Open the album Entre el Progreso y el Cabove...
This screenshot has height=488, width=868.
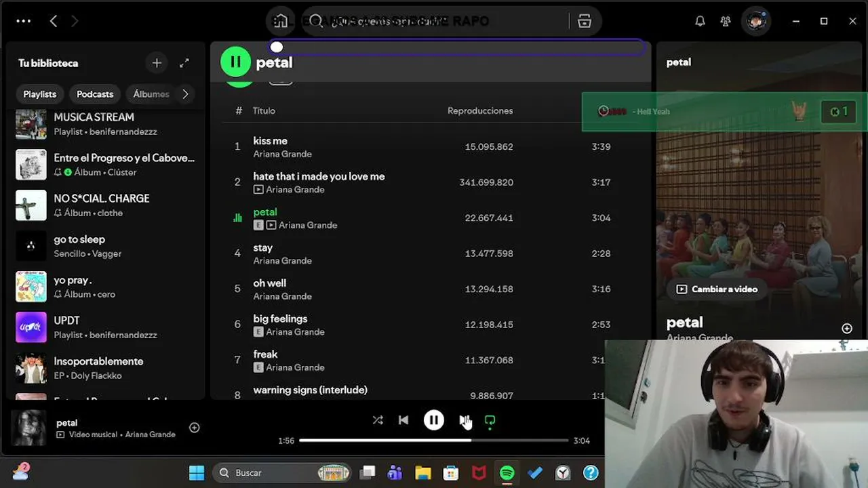click(x=105, y=165)
